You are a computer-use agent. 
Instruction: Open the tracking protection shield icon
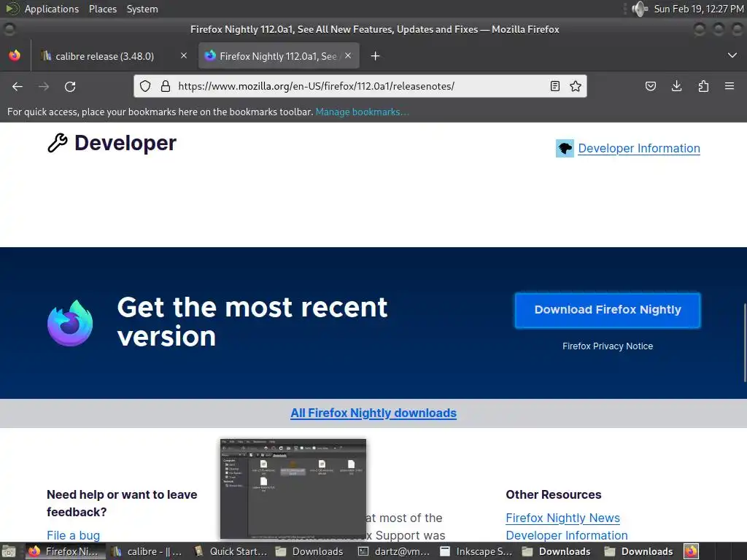click(145, 86)
